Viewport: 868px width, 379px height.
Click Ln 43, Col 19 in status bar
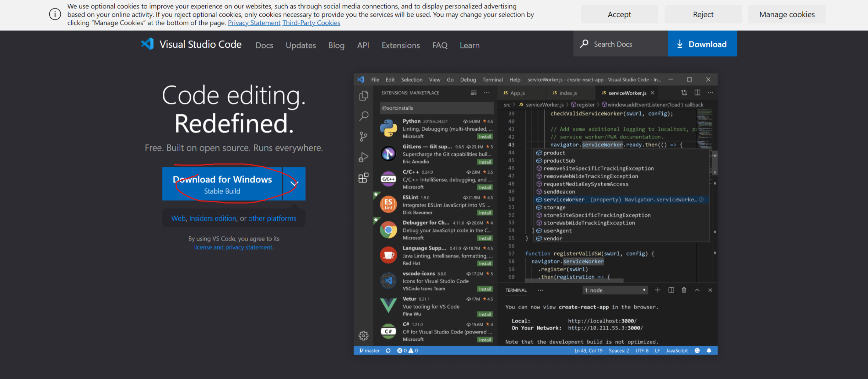588,351
